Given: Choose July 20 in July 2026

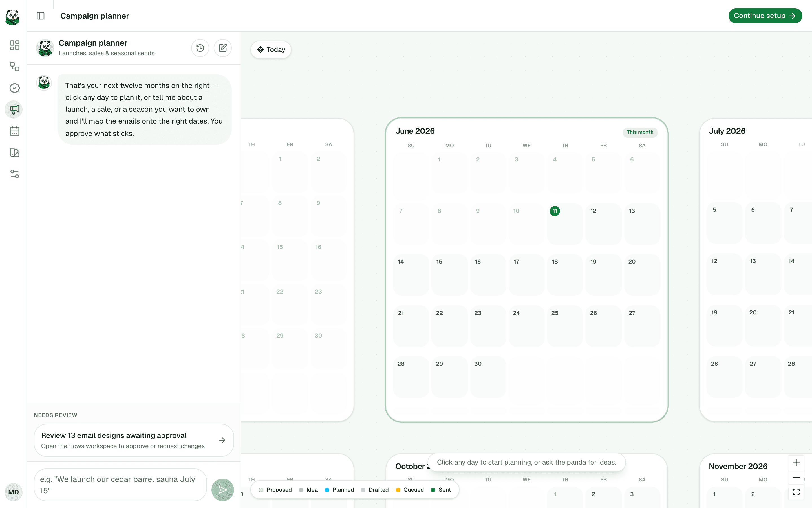Looking at the screenshot, I should click(763, 326).
